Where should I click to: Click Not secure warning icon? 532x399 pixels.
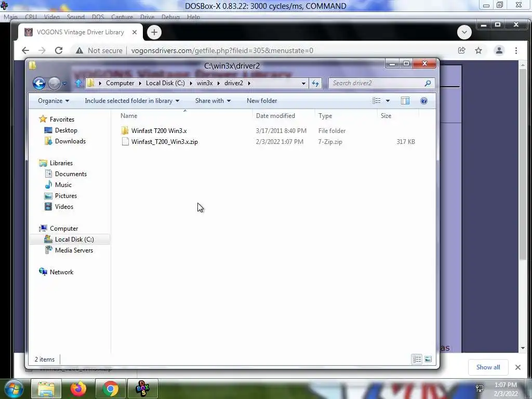[79, 50]
